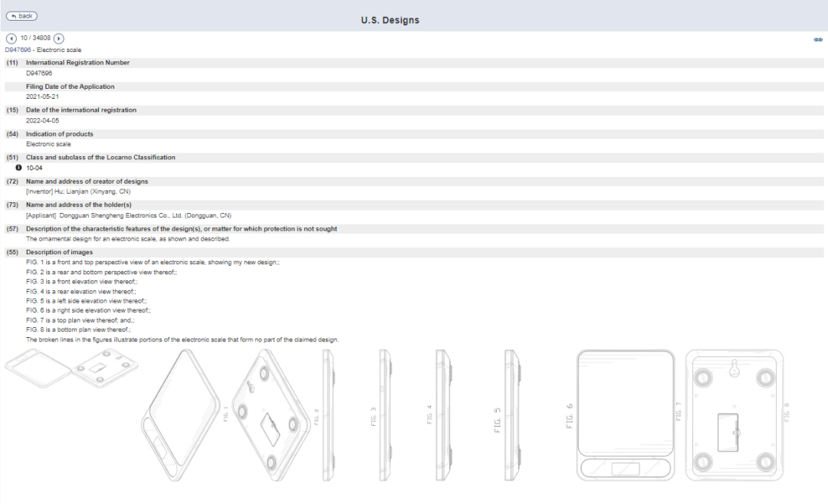Select registration date '2022-04-05'
Image resolution: width=828 pixels, height=504 pixels.
coord(42,120)
